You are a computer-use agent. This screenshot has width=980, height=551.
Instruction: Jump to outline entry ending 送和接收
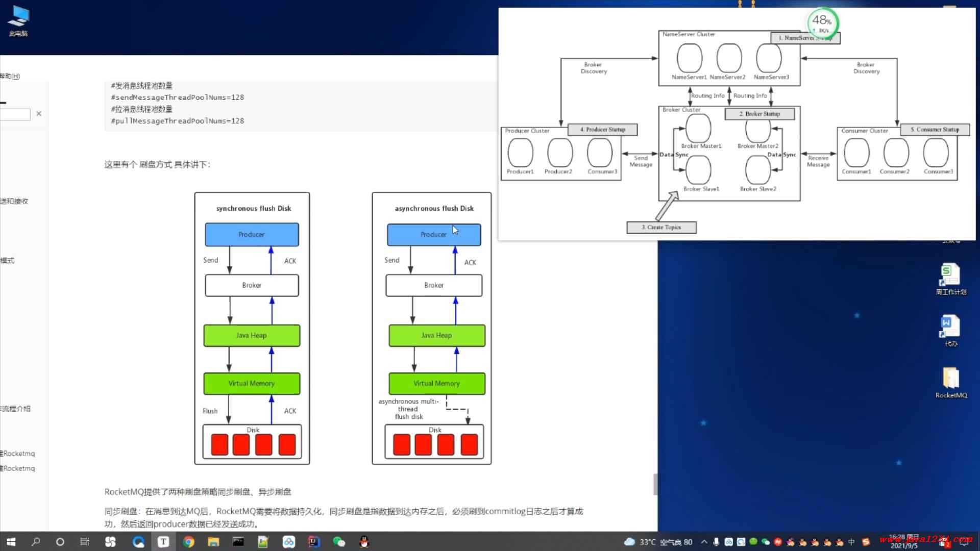coord(14,201)
